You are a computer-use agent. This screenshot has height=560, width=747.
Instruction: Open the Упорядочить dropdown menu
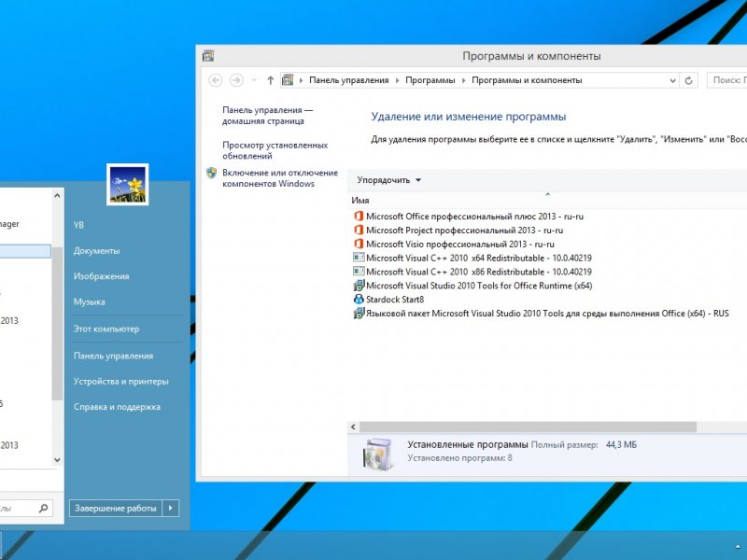coord(388,180)
